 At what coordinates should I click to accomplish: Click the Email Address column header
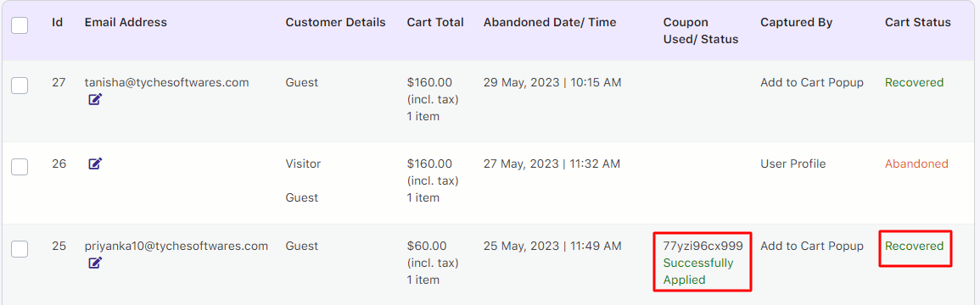[x=126, y=23]
